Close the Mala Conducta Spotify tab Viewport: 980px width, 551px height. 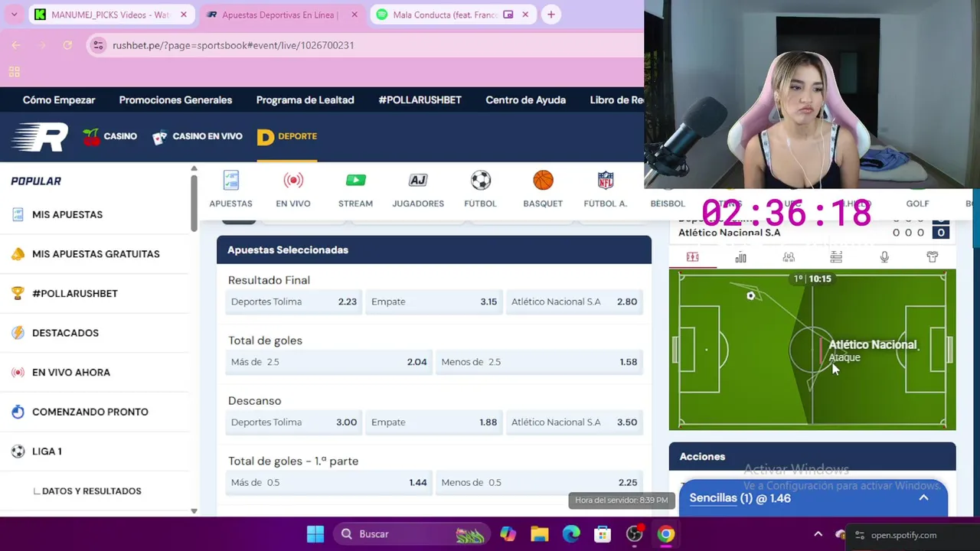pos(525,15)
